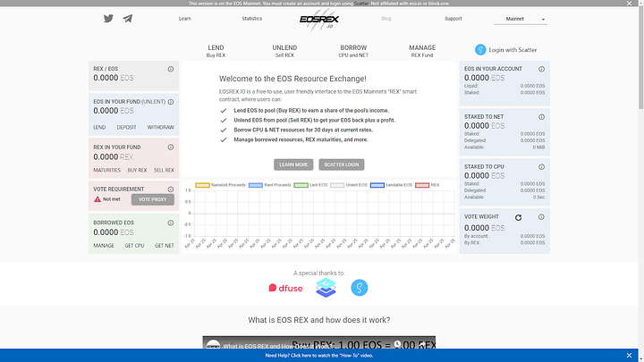Toggle REX series in chart legend
This screenshot has width=644, height=362.
[428, 185]
